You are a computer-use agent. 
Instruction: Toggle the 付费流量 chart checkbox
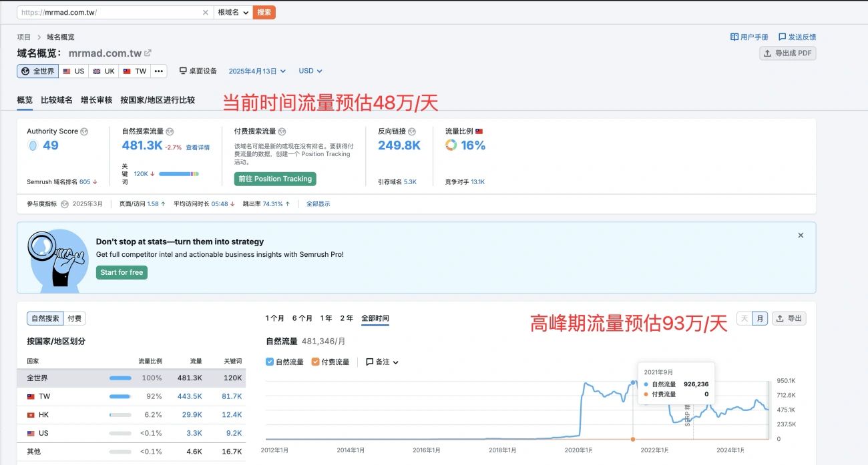pyautogui.click(x=316, y=362)
